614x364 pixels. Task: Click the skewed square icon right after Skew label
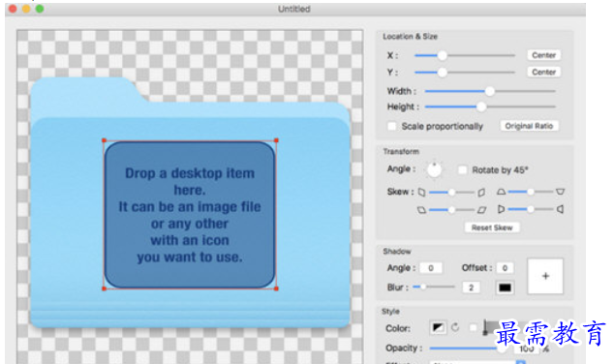point(421,193)
